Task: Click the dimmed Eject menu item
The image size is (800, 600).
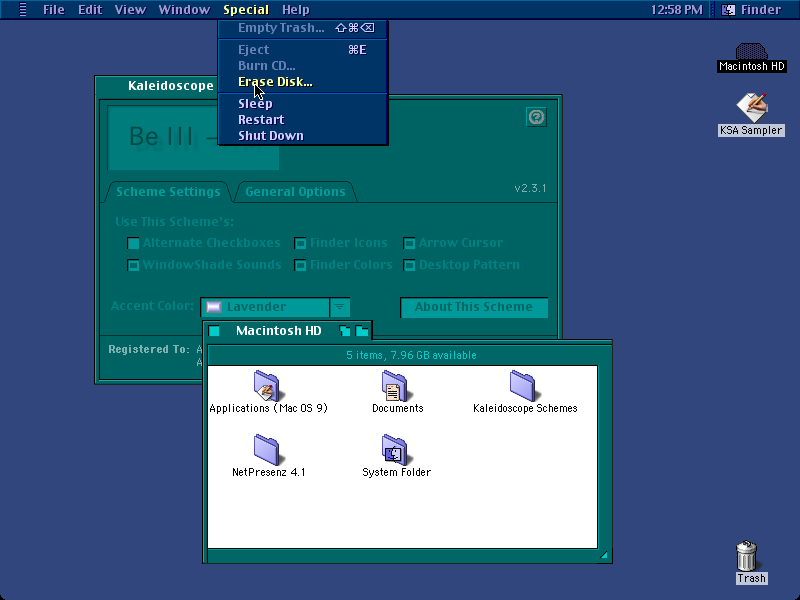Action: pyautogui.click(x=303, y=49)
